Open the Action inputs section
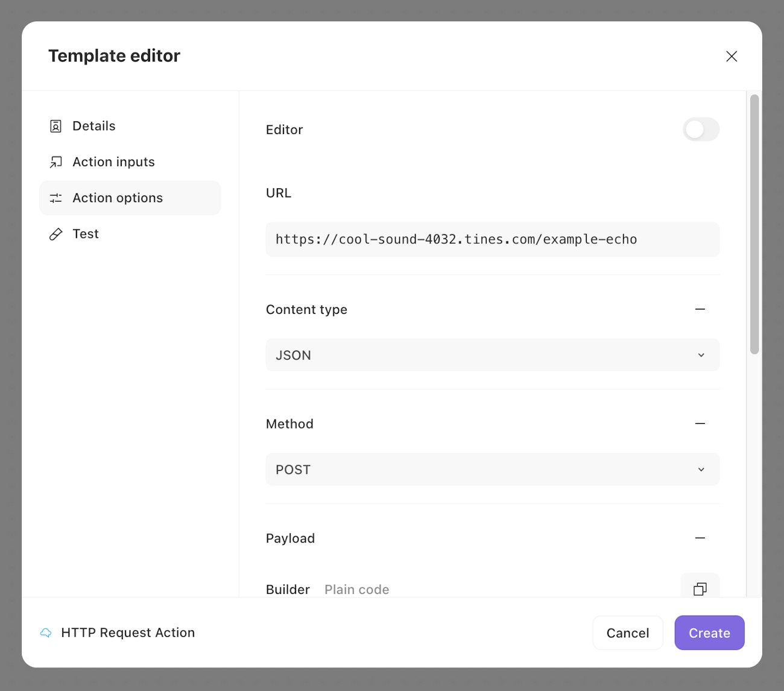 [113, 162]
